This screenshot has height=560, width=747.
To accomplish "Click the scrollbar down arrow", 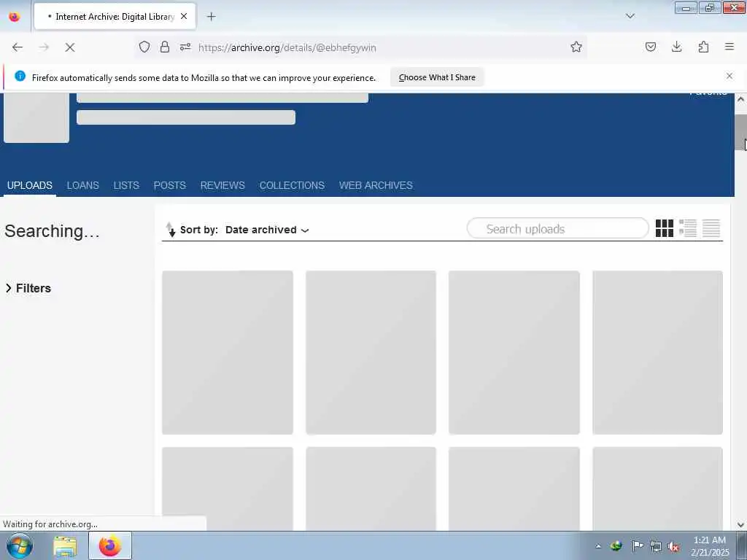I will 740,525.
